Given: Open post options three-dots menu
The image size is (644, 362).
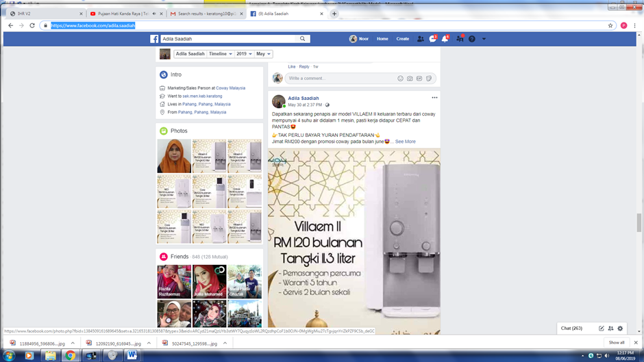Looking at the screenshot, I should pos(434,98).
